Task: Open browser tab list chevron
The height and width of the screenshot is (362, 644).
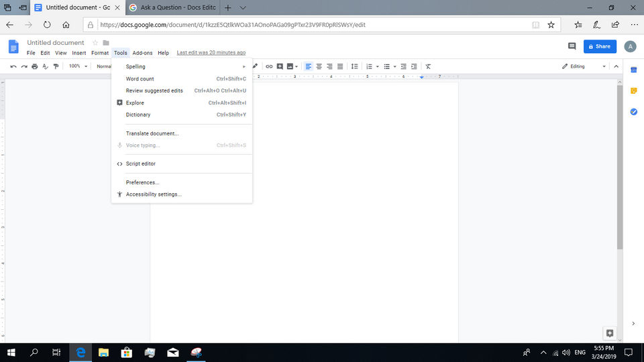Action: [243, 7]
